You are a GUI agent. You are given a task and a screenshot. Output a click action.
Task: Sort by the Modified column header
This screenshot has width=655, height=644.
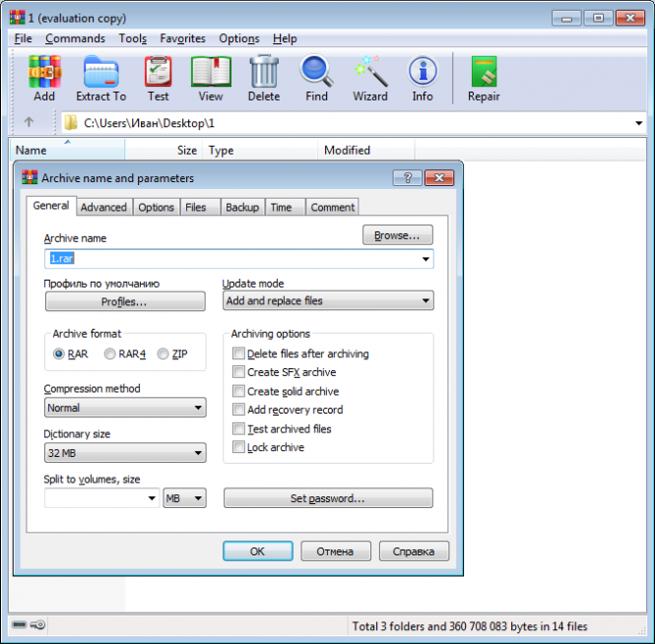click(x=366, y=150)
